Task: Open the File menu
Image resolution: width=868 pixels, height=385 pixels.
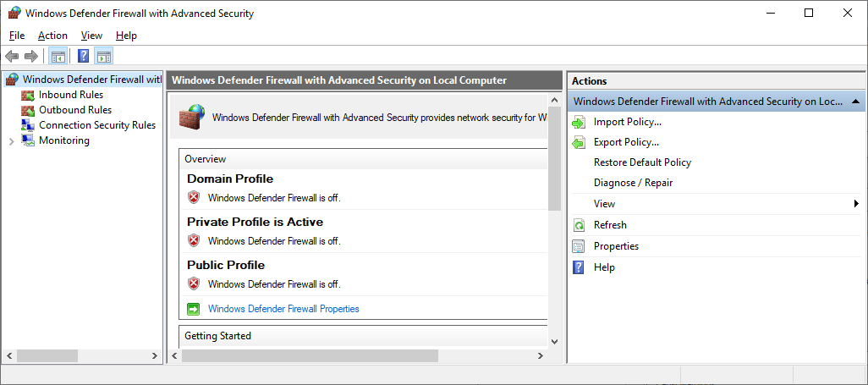Action: [x=17, y=36]
